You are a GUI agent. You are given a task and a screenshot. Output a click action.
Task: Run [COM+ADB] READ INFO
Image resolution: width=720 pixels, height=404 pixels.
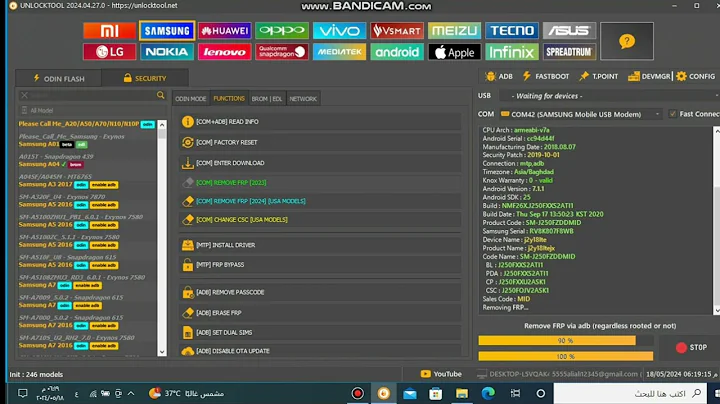(321, 122)
